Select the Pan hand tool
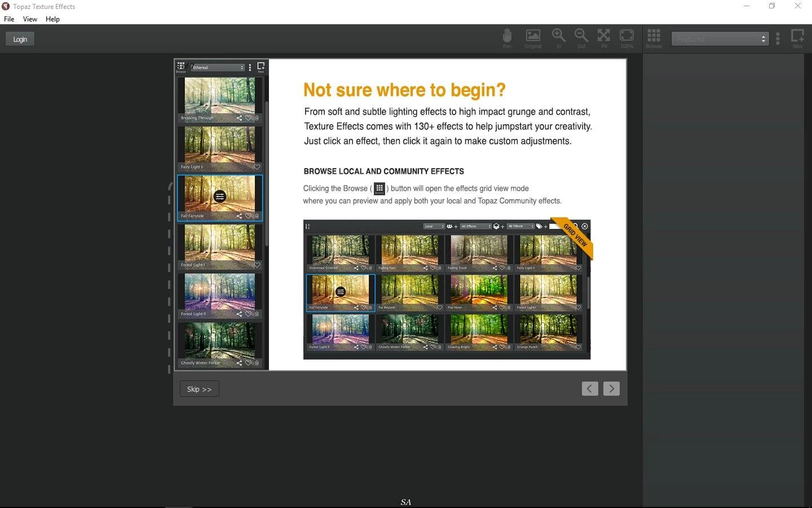Viewport: 812px width, 508px height. 507,38
